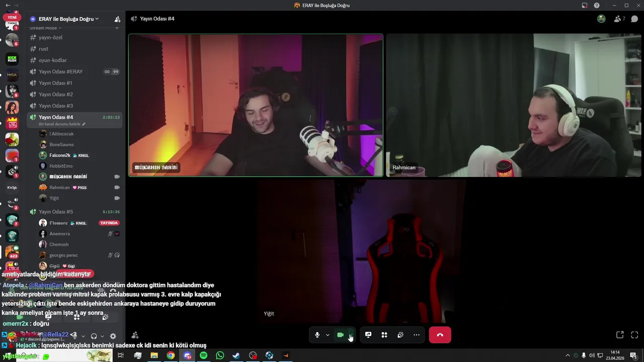Open the more options ellipsis in the call controls
Screen dimensions: 644x362
pyautogui.click(x=417, y=335)
